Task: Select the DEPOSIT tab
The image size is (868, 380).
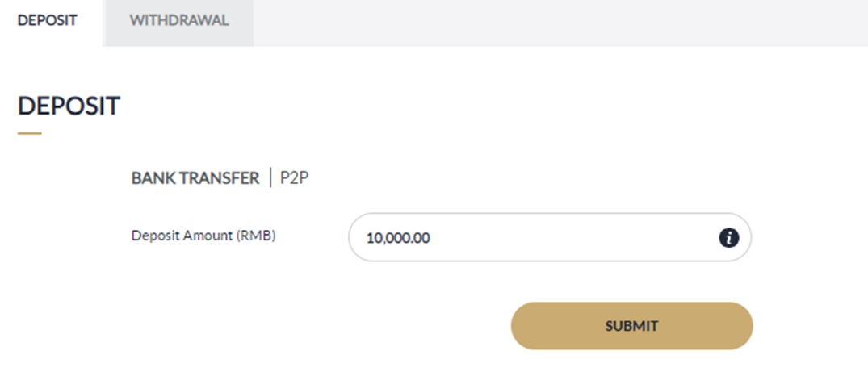Action: tap(48, 21)
